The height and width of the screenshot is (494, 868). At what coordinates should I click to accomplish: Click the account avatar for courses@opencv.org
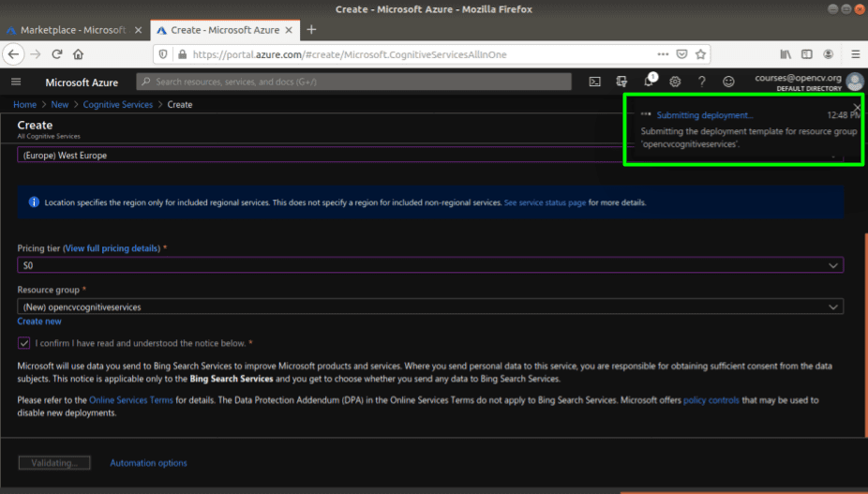[855, 82]
